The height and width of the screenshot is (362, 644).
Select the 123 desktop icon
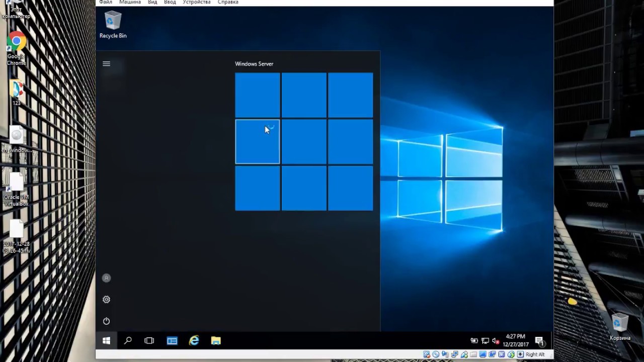pos(17,93)
